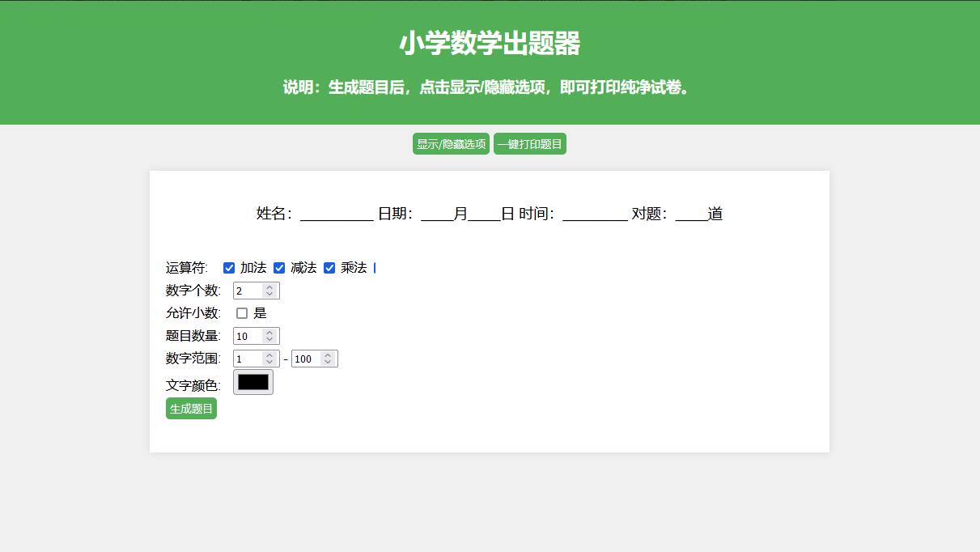Lower the 数字范围 maximum with down arrow
Screen dimensions: 980x552
[328, 363]
